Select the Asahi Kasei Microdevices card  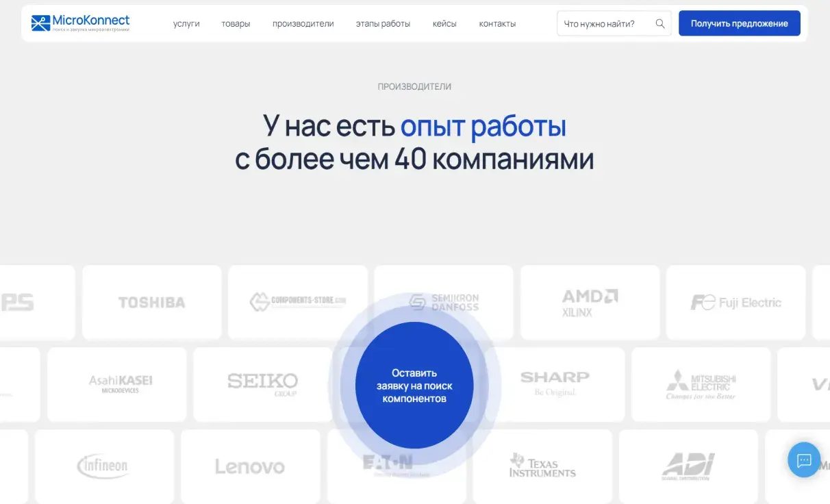coord(117,384)
